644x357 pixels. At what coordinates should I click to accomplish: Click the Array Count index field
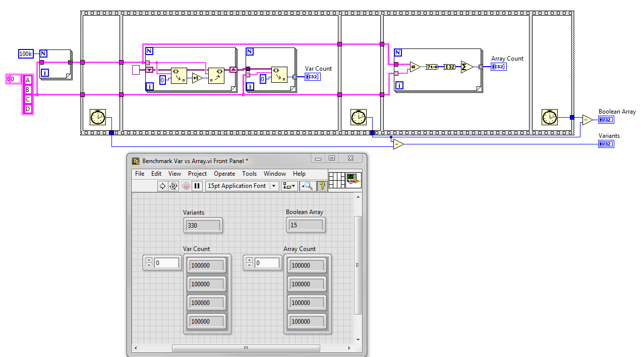[x=267, y=263]
